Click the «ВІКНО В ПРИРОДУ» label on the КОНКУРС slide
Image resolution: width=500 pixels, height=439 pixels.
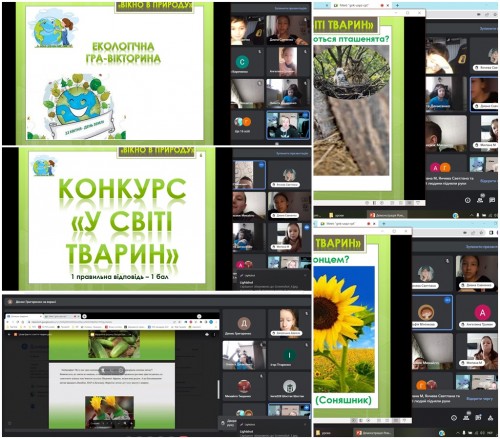tap(157, 151)
